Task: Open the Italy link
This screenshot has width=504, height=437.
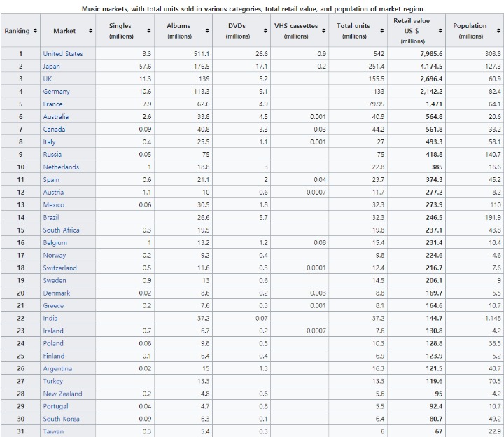Action: [49, 141]
